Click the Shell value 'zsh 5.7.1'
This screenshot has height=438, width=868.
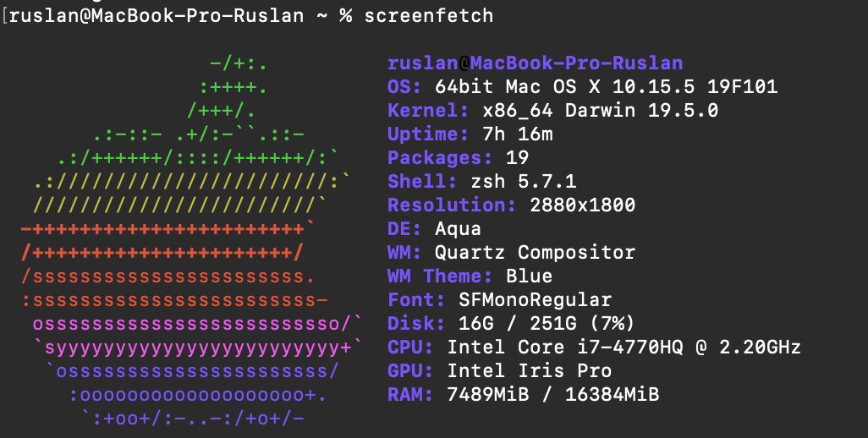(x=524, y=182)
